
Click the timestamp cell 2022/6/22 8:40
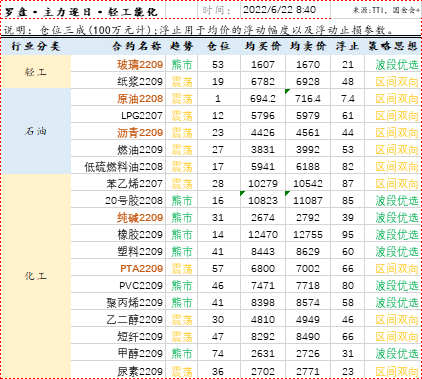tap(285, 10)
